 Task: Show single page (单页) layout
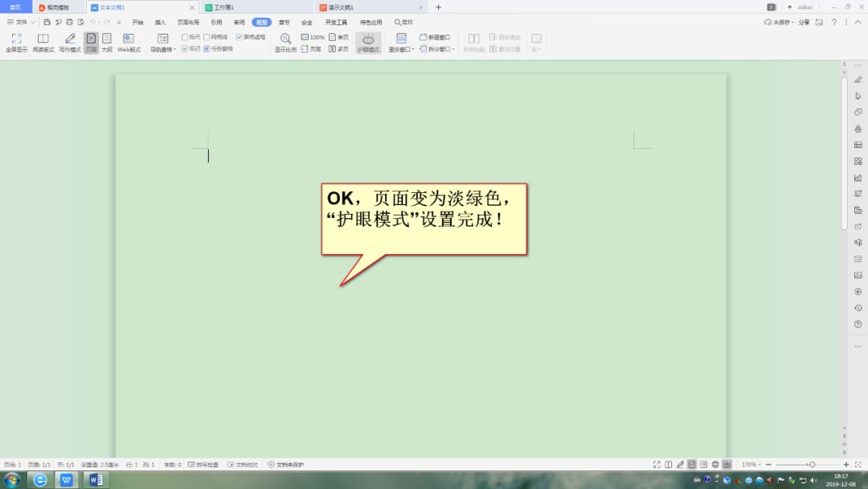point(339,37)
